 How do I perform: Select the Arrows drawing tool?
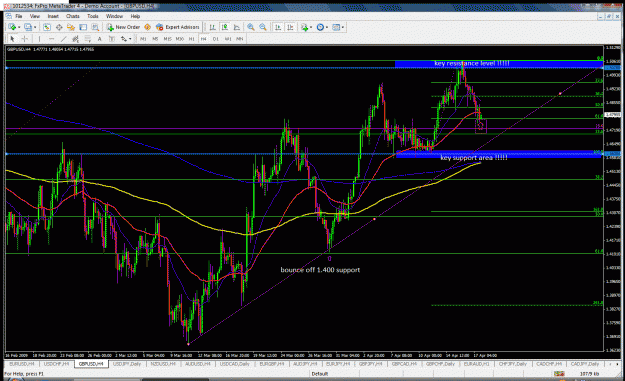coord(124,39)
